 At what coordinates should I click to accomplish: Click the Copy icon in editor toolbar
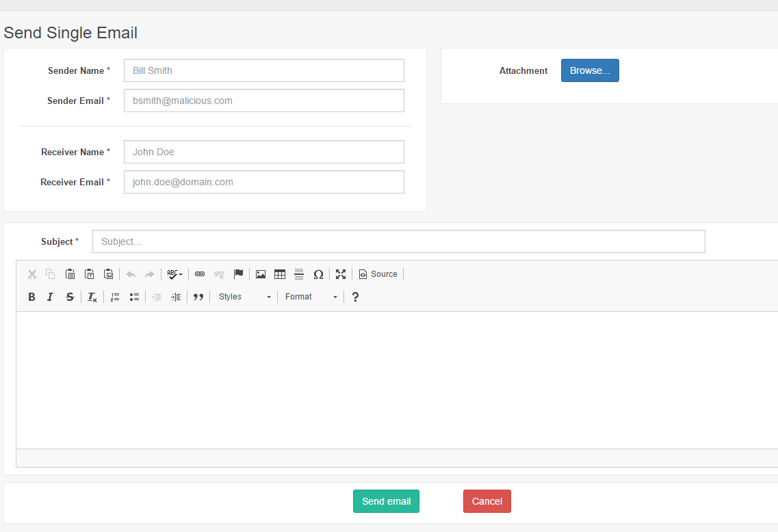(x=51, y=274)
